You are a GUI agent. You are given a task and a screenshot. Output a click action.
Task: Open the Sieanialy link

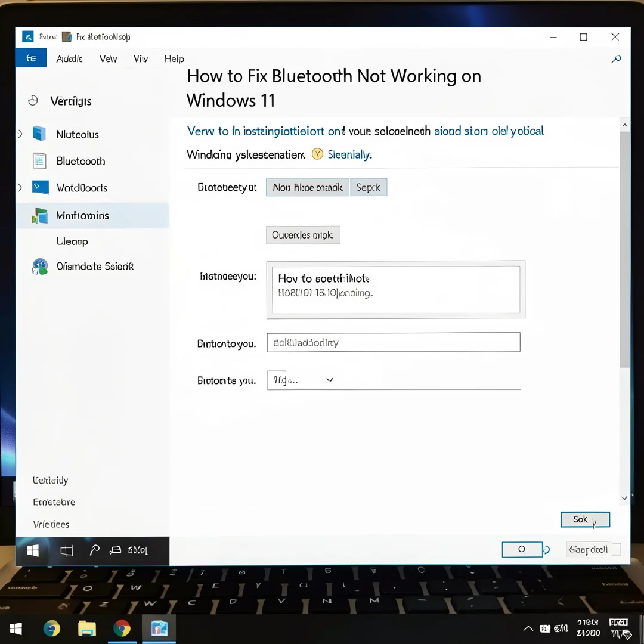pyautogui.click(x=349, y=154)
